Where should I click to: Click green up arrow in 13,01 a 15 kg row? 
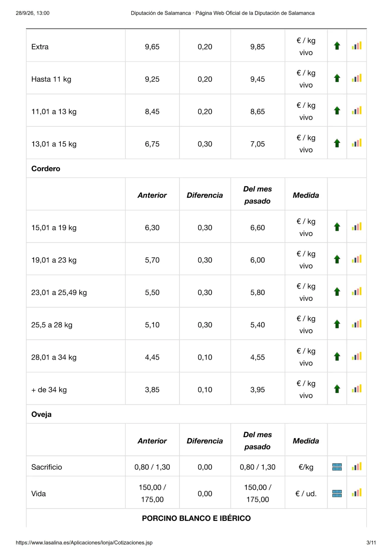coord(337,143)
